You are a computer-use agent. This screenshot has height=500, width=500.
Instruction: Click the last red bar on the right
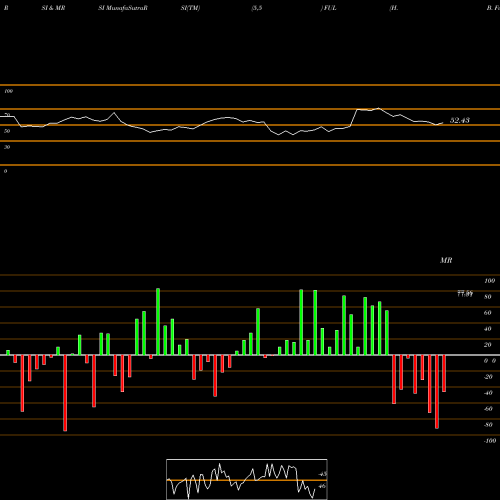coord(444,373)
